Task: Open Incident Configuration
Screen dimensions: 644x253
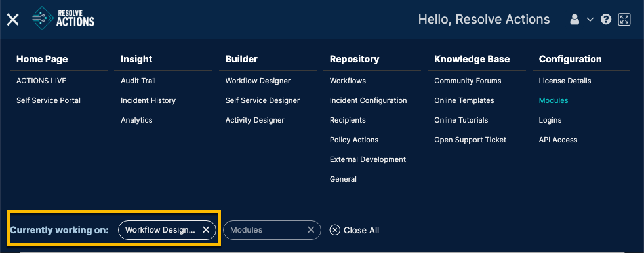Action: (369, 101)
